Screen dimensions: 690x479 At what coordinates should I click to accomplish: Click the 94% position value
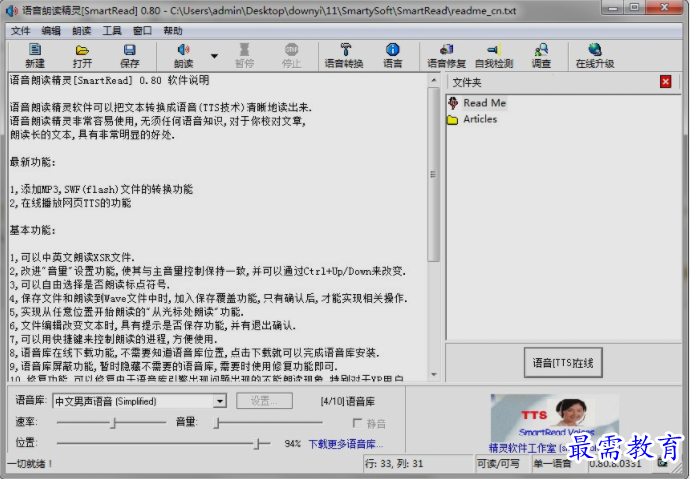292,443
